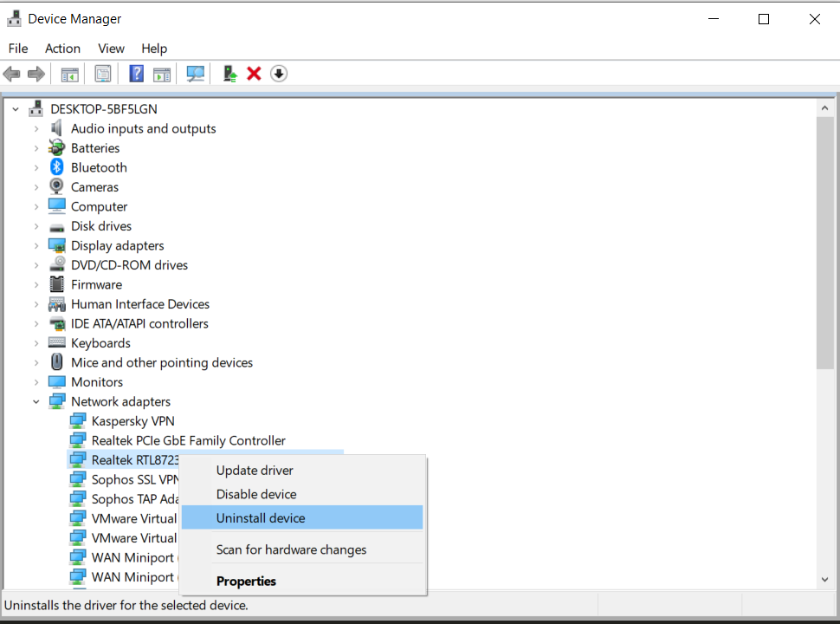Collapse the Network adapters category
840x624 pixels.
pyautogui.click(x=36, y=401)
